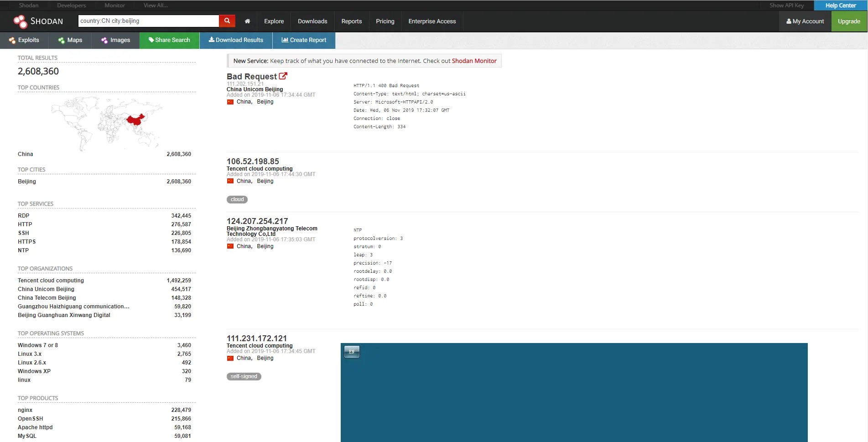Open the Maps view
Viewport: 868px width, 442px height.
(x=70, y=40)
